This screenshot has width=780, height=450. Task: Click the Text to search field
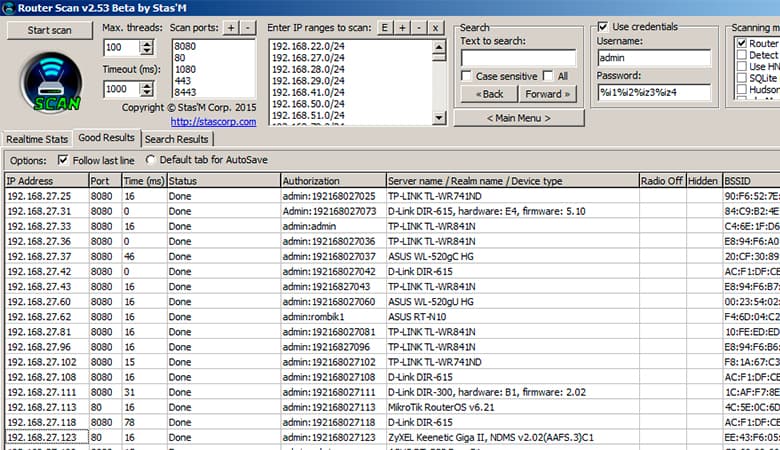point(518,58)
